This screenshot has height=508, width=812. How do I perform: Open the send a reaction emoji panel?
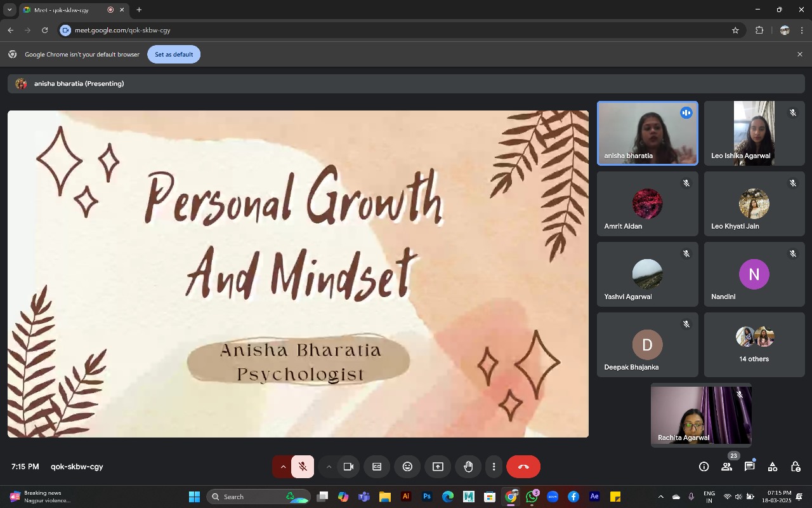[x=407, y=467]
